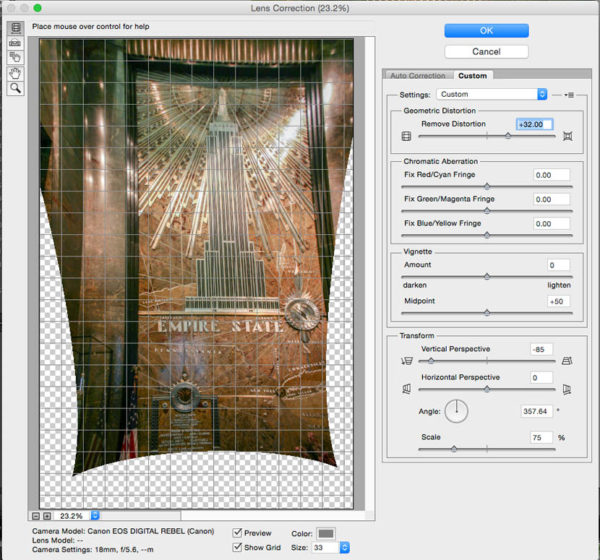Click the Cancel button
The image size is (600, 560).
pos(486,51)
